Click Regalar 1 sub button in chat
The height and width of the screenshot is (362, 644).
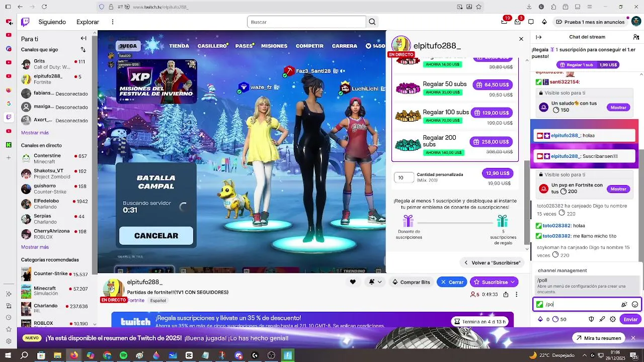tap(588, 65)
